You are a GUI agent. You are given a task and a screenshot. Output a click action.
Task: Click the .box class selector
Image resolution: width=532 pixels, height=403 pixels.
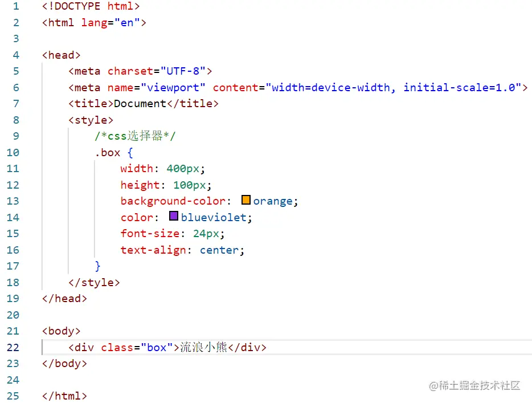pyautogui.click(x=109, y=152)
